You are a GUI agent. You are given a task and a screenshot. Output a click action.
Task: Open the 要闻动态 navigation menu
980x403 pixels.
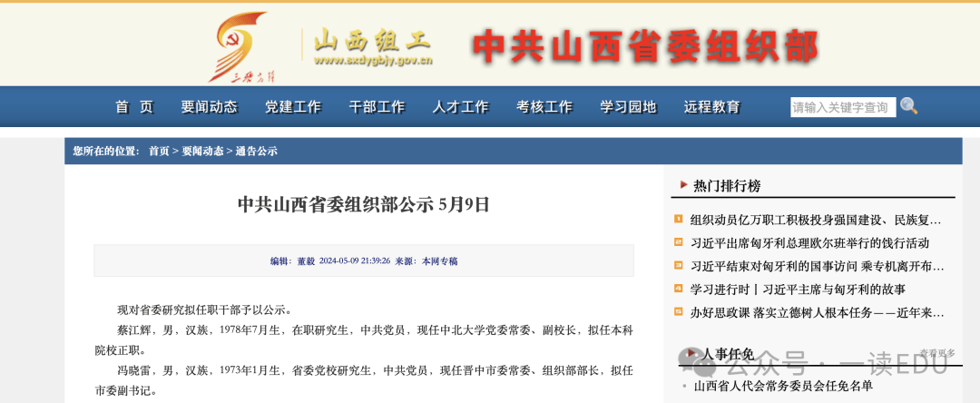210,107
